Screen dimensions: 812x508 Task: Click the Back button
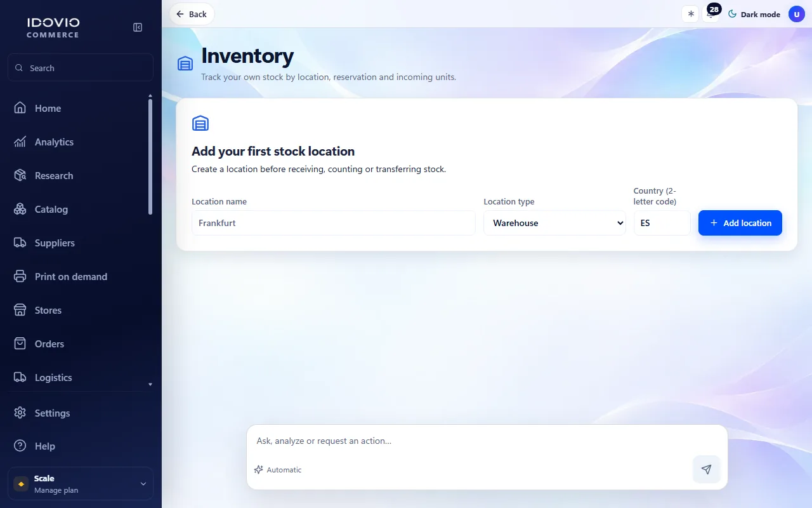pyautogui.click(x=192, y=14)
